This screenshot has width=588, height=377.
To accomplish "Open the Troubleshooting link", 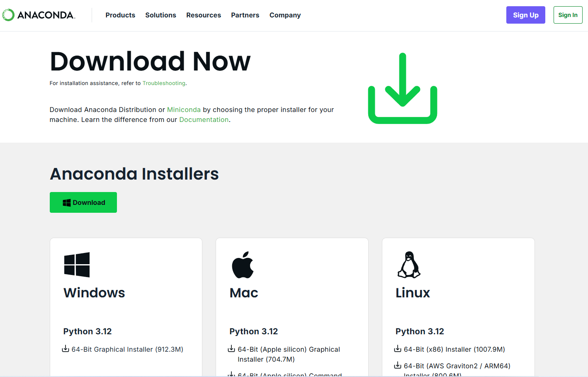I will (x=164, y=83).
